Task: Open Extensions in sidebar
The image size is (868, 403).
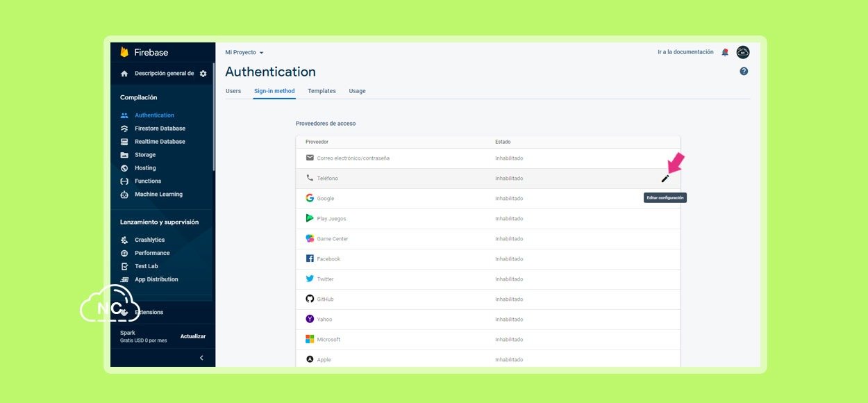Action: (149, 313)
